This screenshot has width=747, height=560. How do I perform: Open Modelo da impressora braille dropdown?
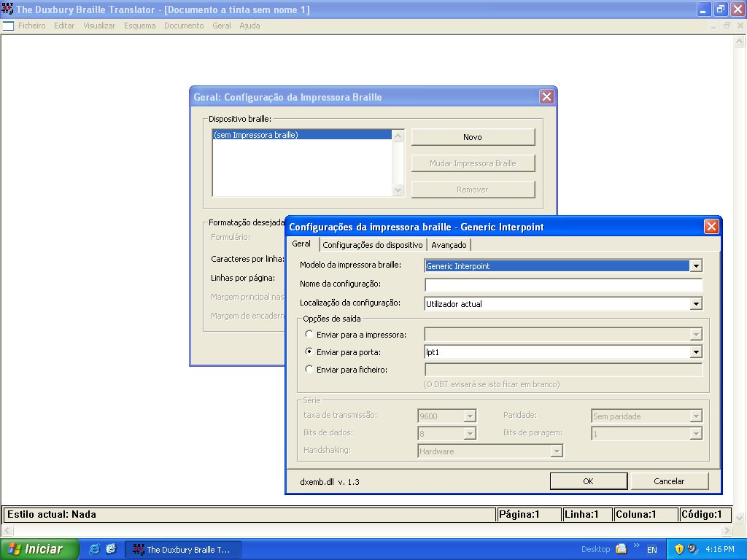696,265
